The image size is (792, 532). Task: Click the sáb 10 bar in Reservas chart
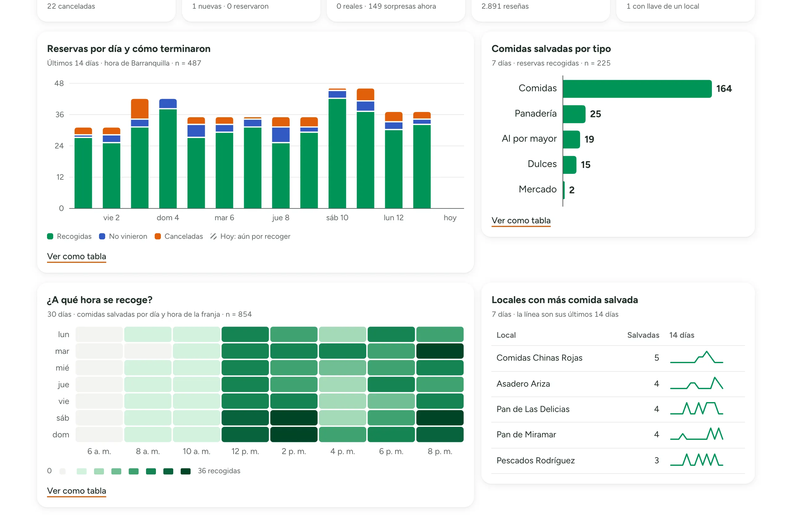click(x=337, y=148)
